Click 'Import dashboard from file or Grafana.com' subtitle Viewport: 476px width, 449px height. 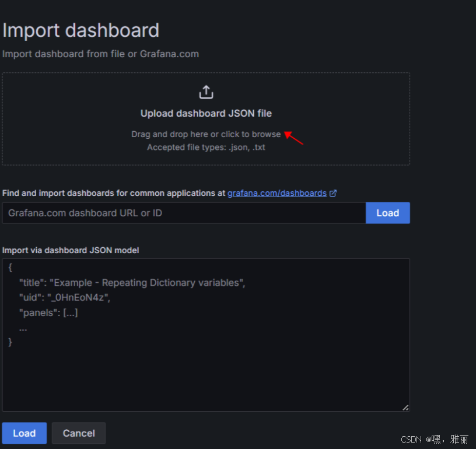[x=100, y=54]
